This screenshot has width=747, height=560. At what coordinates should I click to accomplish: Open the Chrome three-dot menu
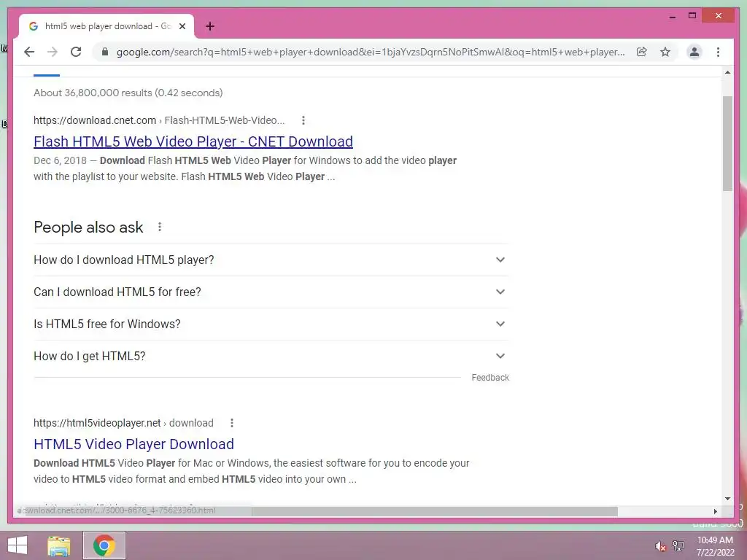pos(718,52)
